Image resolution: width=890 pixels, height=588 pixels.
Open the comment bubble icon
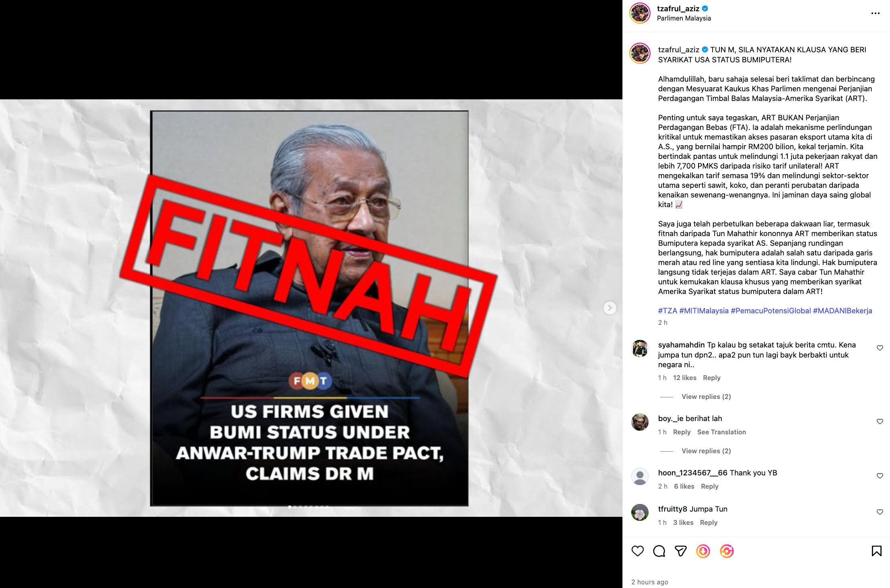coord(659,551)
